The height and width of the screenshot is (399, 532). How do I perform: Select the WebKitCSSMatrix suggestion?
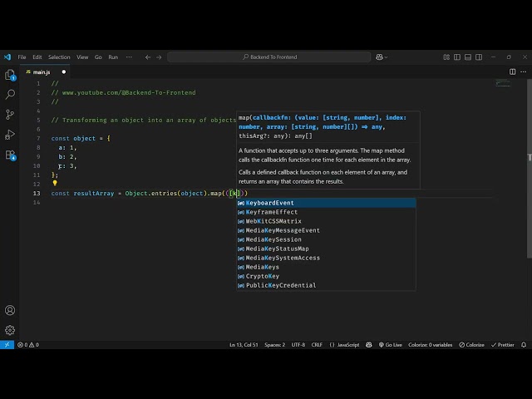pos(326,221)
